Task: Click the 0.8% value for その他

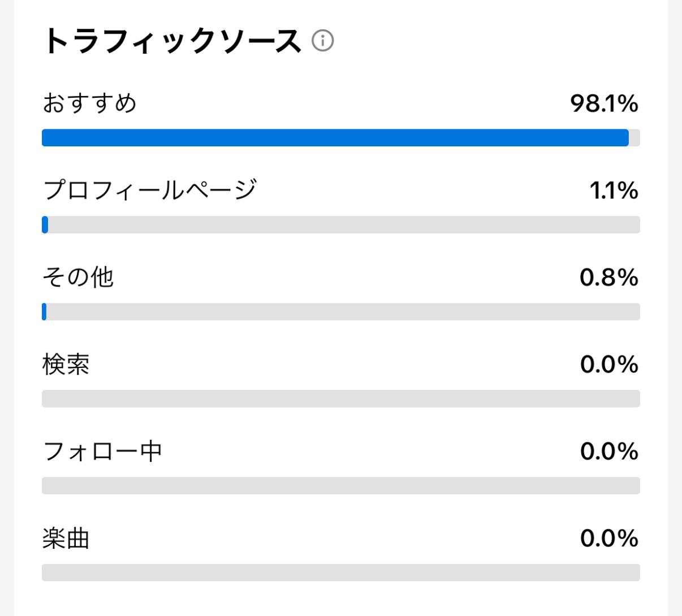Action: (608, 277)
